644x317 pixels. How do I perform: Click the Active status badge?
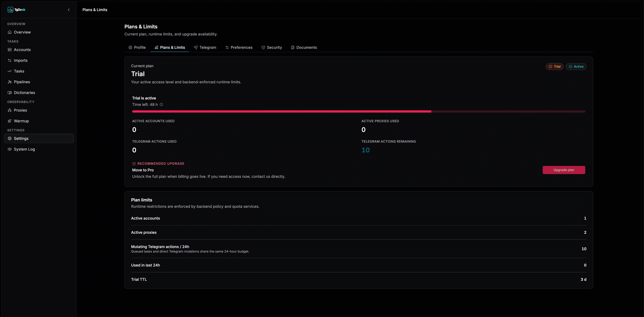(x=576, y=67)
